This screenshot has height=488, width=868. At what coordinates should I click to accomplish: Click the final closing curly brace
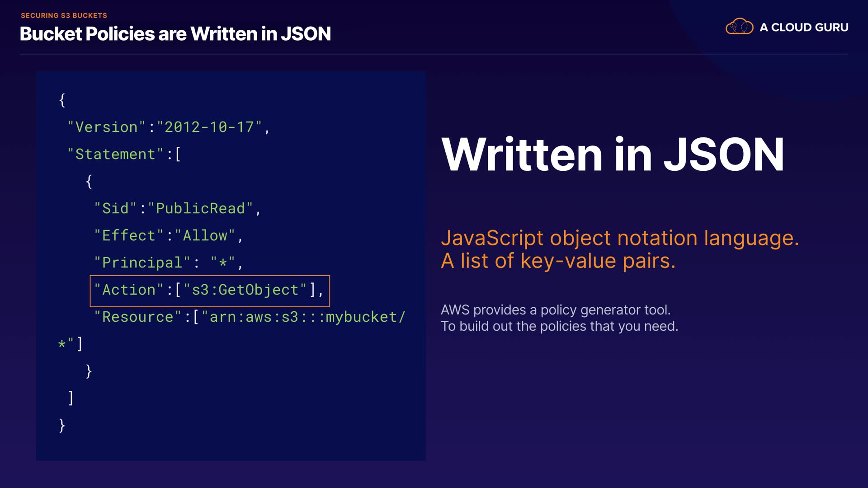pyautogui.click(x=62, y=425)
